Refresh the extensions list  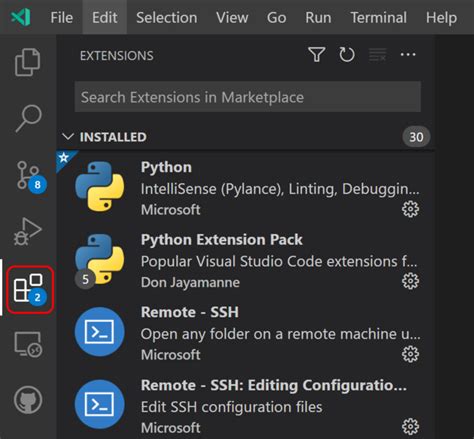pos(347,55)
